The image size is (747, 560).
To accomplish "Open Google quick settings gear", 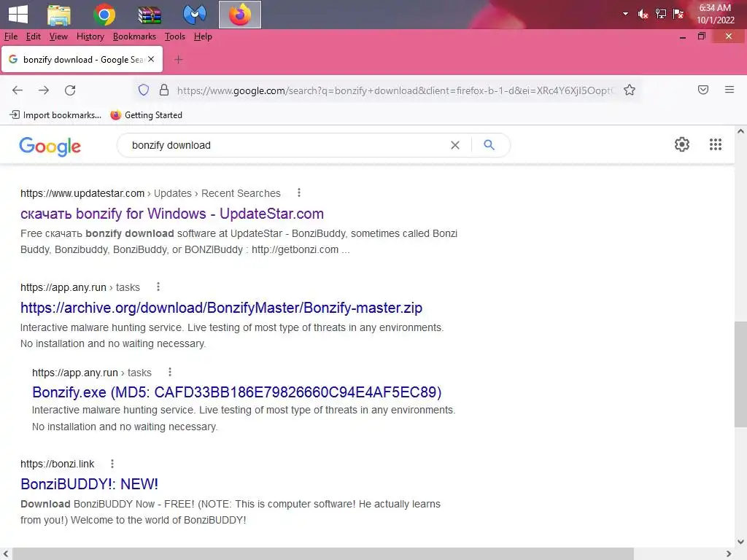I will (682, 144).
